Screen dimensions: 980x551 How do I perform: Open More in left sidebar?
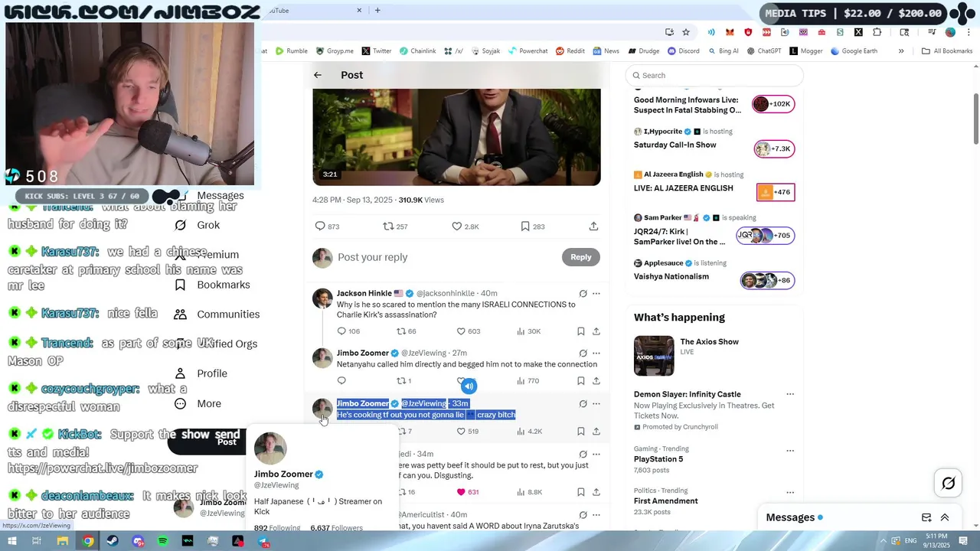[198, 403]
